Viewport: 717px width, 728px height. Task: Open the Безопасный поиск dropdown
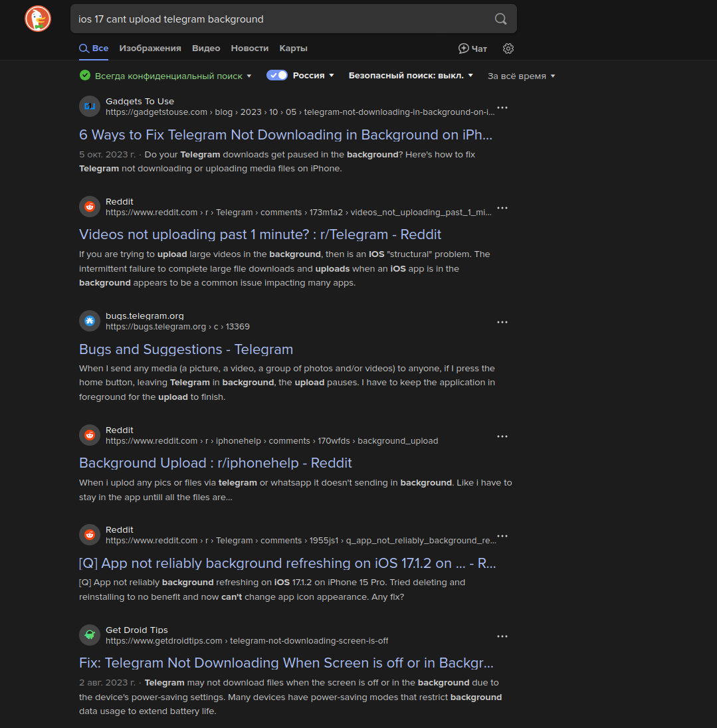(x=411, y=75)
